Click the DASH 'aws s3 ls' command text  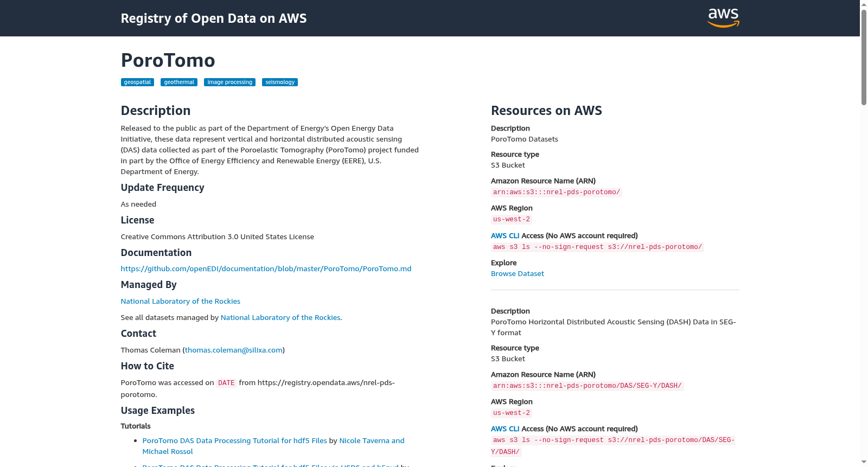[613, 446]
